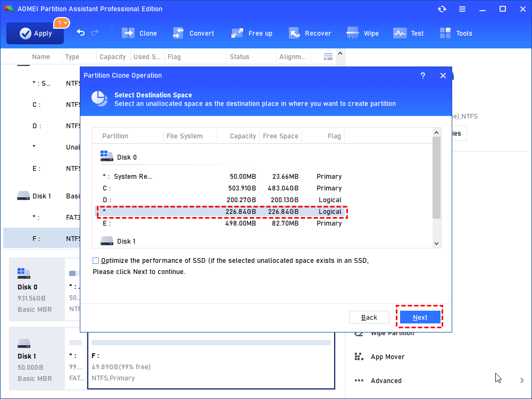Viewport: 532px width, 399px height.
Task: Expand the Advanced chevron arrow
Action: tap(522, 381)
